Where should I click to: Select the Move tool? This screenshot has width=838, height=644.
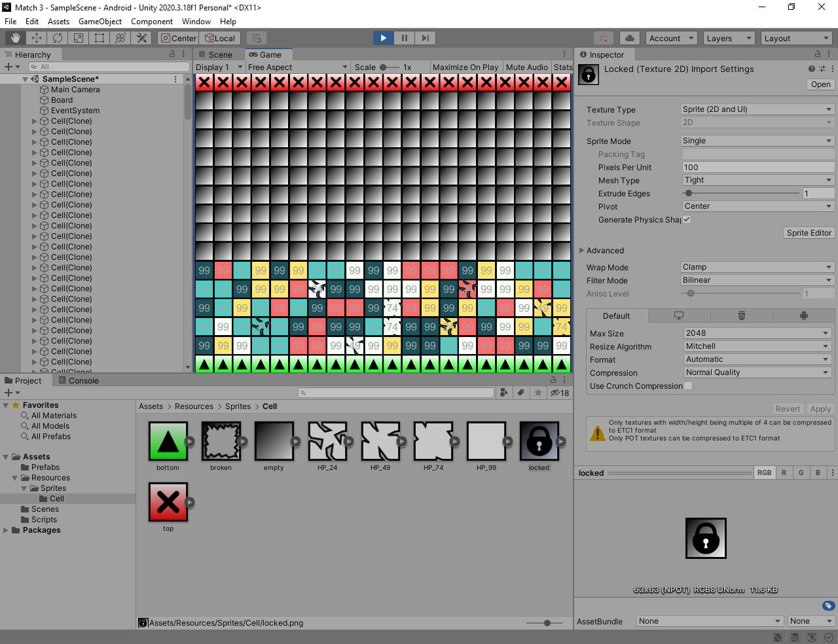pos(37,38)
